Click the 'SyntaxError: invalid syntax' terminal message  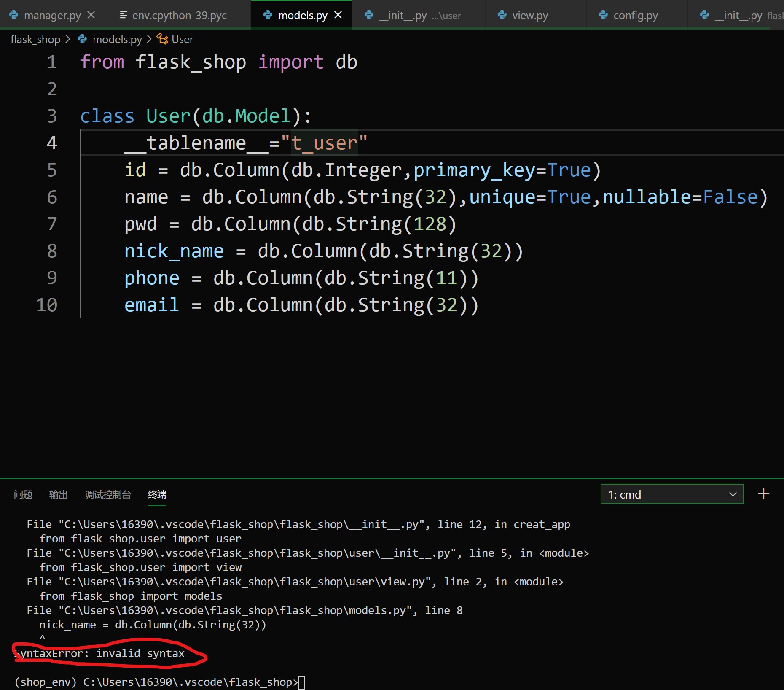(x=99, y=653)
